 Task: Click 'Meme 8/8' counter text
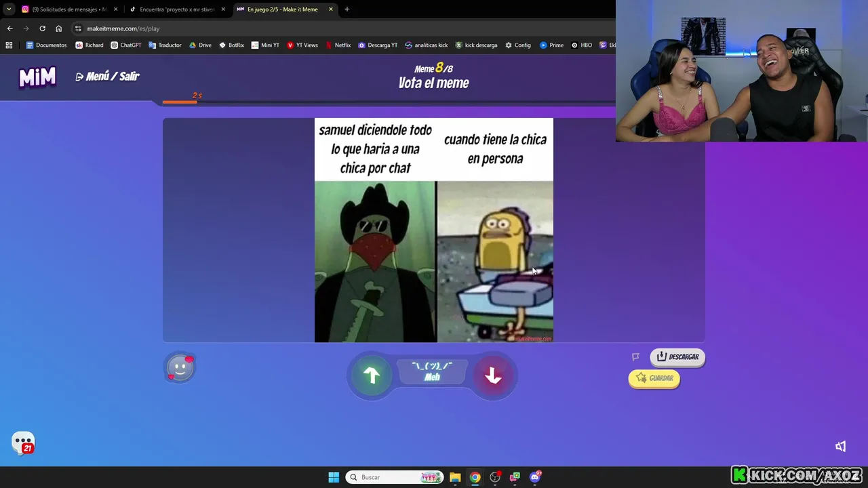pyautogui.click(x=434, y=68)
